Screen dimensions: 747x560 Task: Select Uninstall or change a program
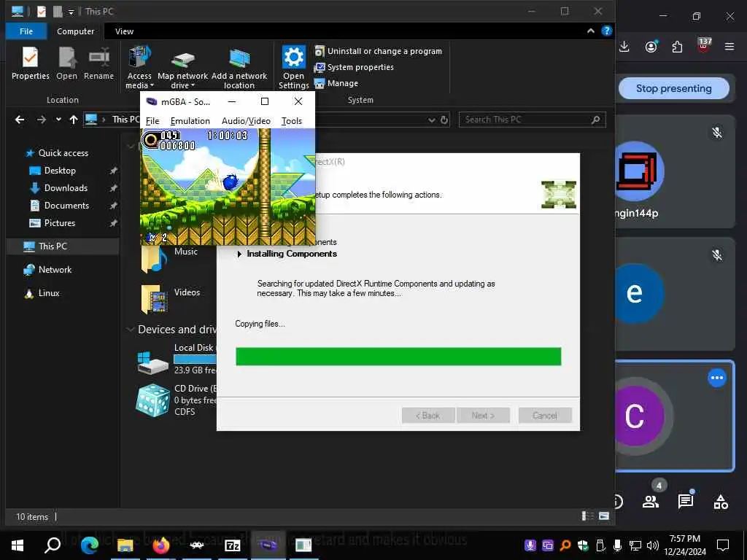click(x=379, y=51)
